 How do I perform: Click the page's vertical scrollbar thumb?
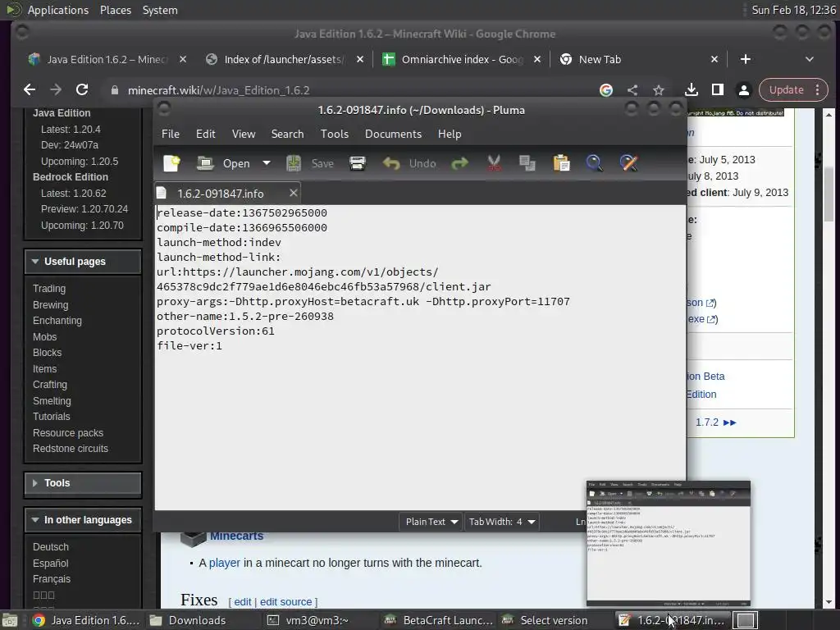(829, 194)
